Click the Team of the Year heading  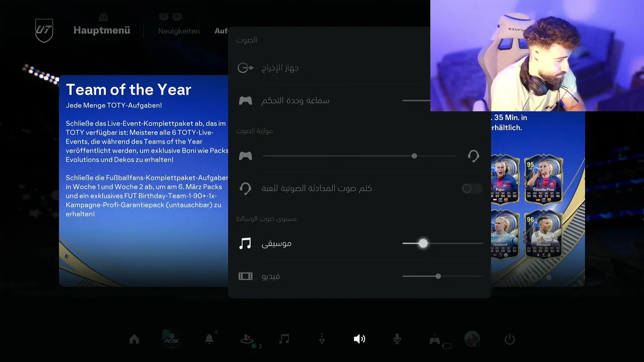click(x=128, y=89)
